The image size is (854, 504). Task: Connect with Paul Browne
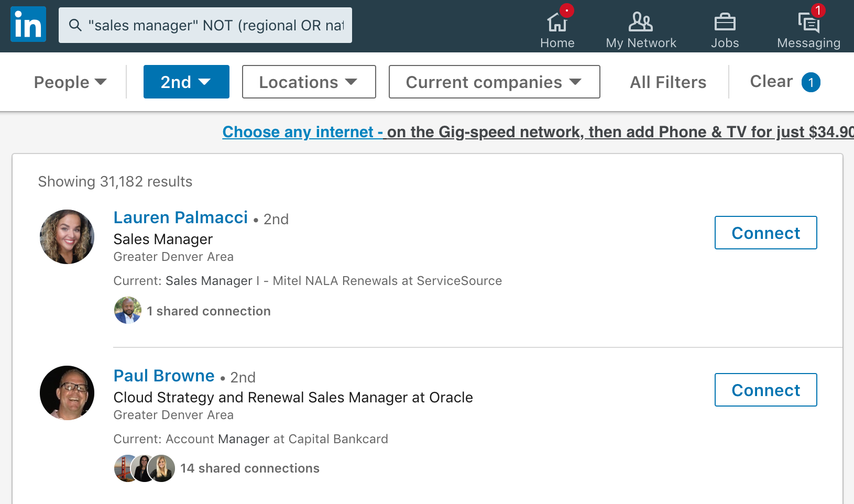766,390
